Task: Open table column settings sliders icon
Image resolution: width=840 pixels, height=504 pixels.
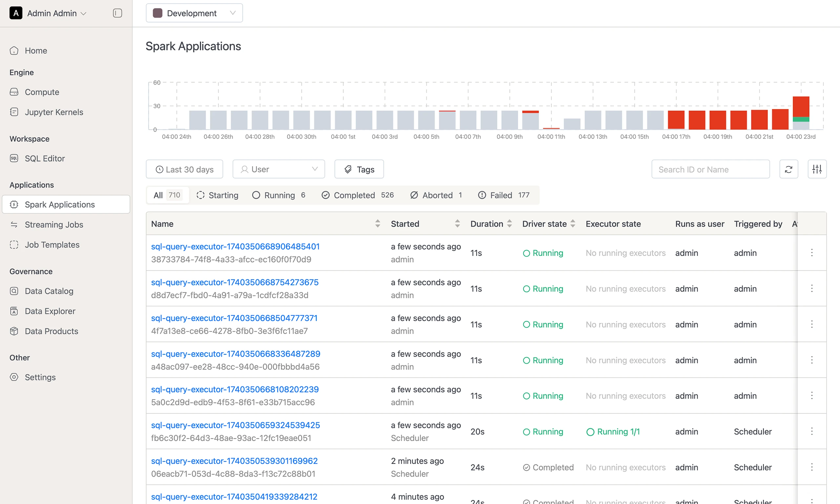Action: click(x=817, y=169)
